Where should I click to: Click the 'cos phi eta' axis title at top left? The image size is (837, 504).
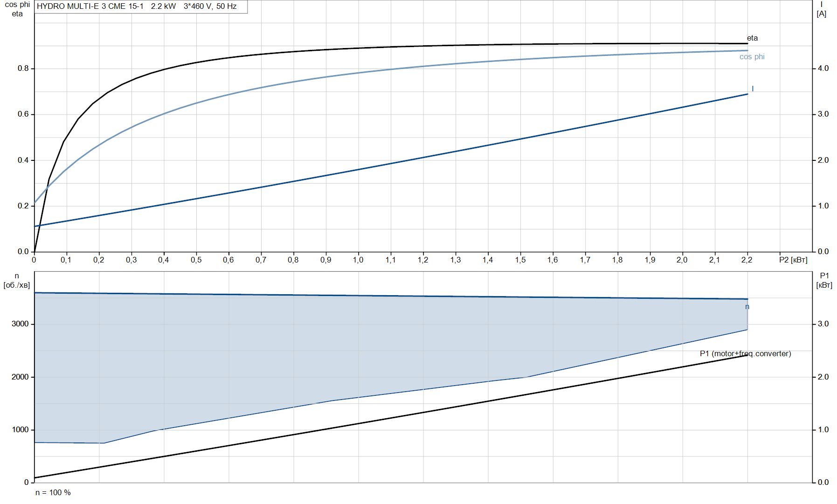(x=17, y=9)
